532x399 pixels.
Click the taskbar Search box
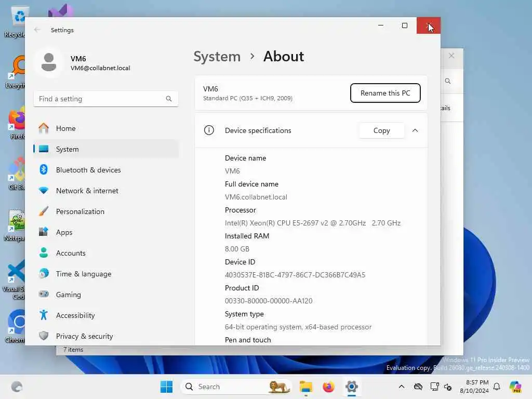(236, 387)
